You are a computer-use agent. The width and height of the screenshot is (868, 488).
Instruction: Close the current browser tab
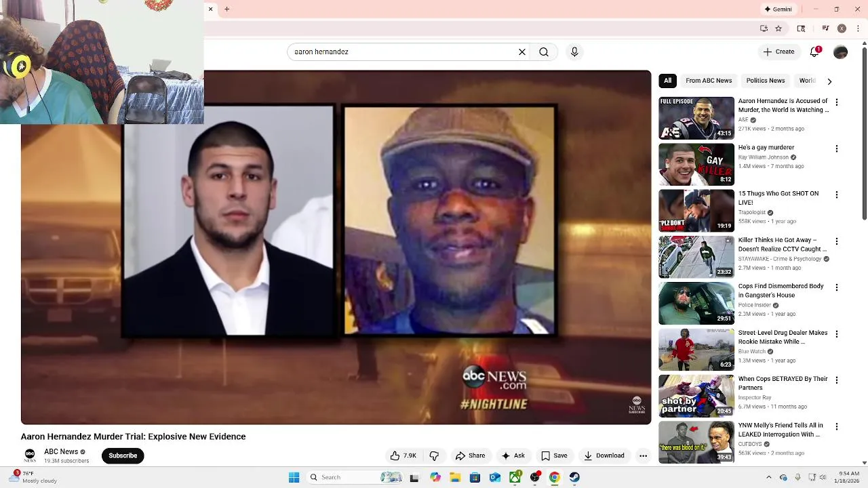pyautogui.click(x=210, y=9)
